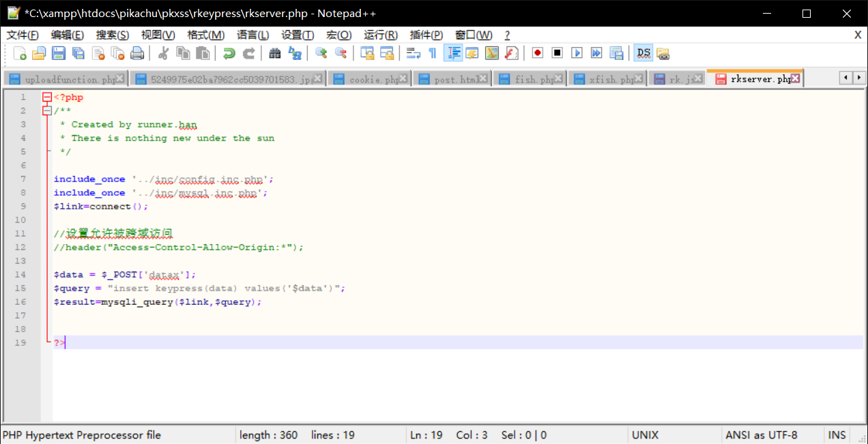Click the Undo arrow icon
The width and height of the screenshot is (868, 444).
coord(229,53)
